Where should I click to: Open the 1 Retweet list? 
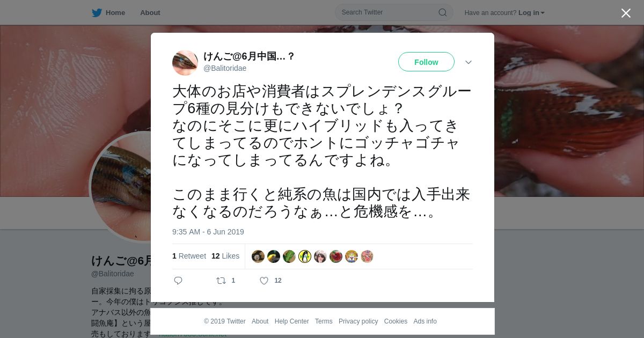click(189, 256)
